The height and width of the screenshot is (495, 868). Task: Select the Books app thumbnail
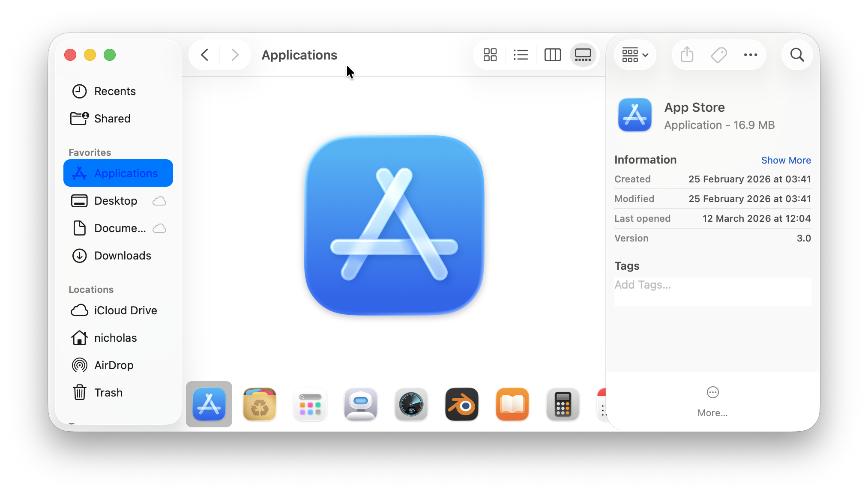click(512, 404)
